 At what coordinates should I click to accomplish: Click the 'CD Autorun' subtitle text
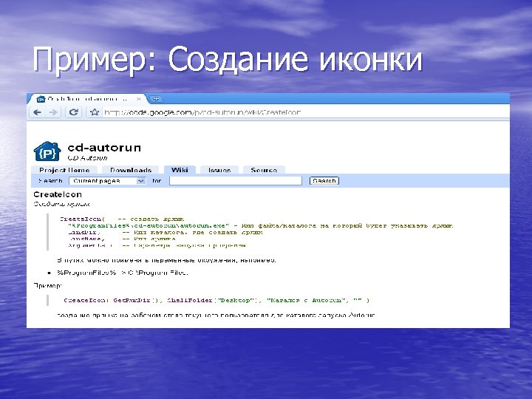click(87, 158)
